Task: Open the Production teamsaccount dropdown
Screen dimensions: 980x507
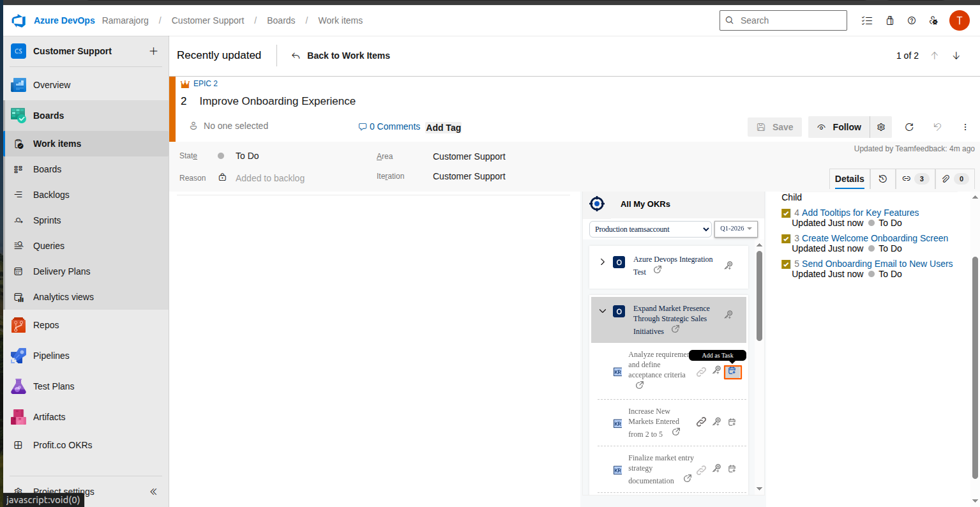Action: [x=650, y=229]
